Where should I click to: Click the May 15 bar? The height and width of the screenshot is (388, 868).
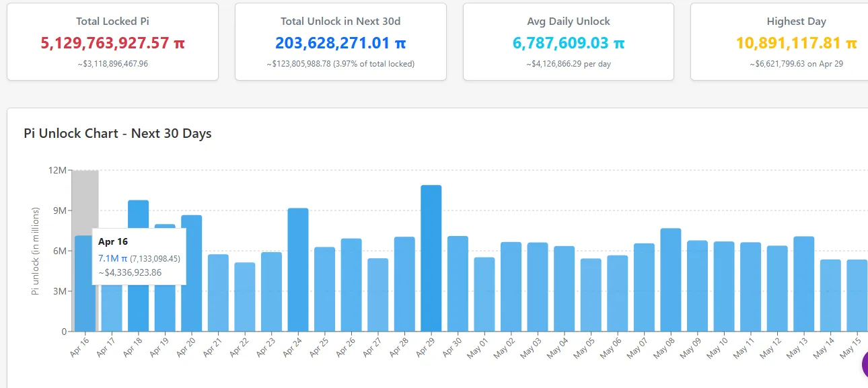tap(857, 296)
